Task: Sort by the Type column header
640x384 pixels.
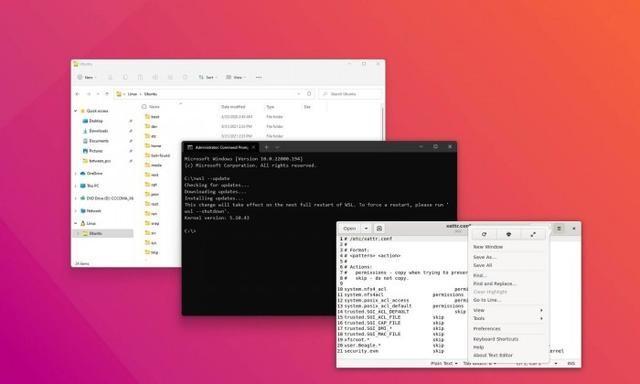Action: (270, 107)
